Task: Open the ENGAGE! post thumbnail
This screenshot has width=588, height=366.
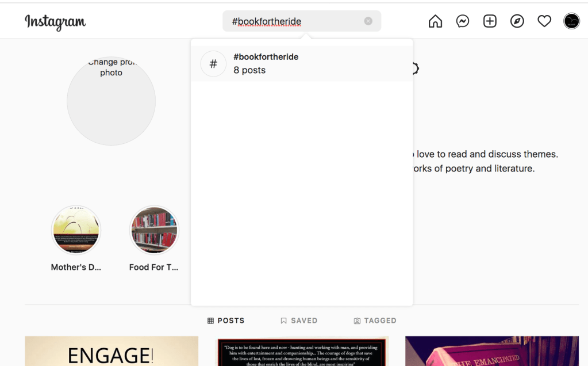Action: click(112, 352)
